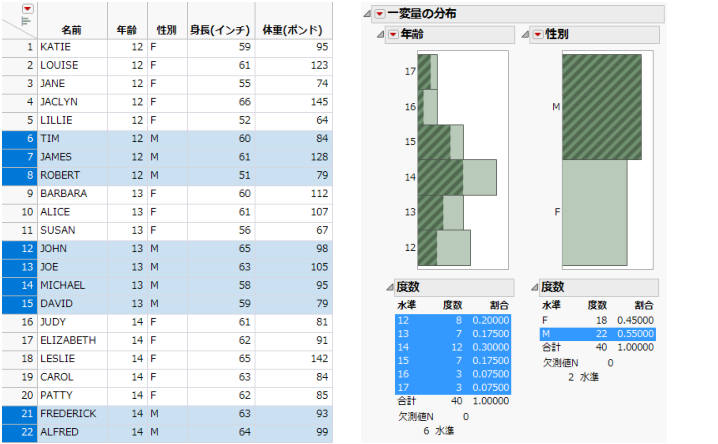Click the age 14 histogram bar

(x=457, y=178)
